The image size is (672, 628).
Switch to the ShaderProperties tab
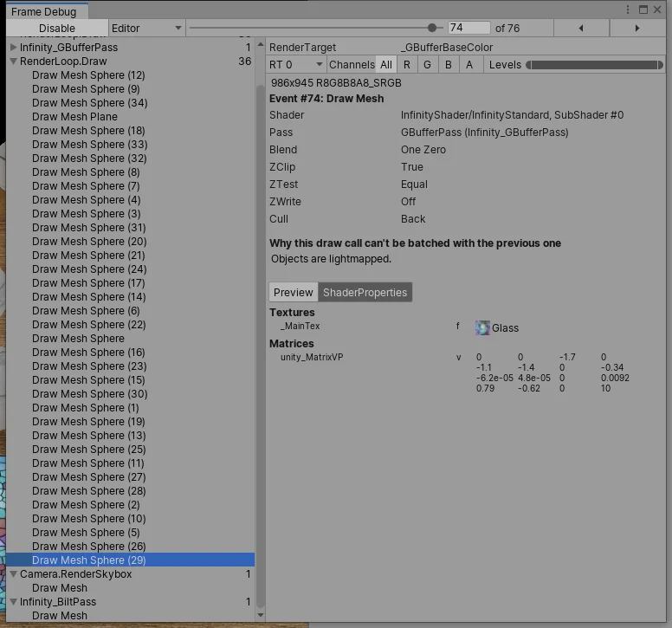pos(365,293)
